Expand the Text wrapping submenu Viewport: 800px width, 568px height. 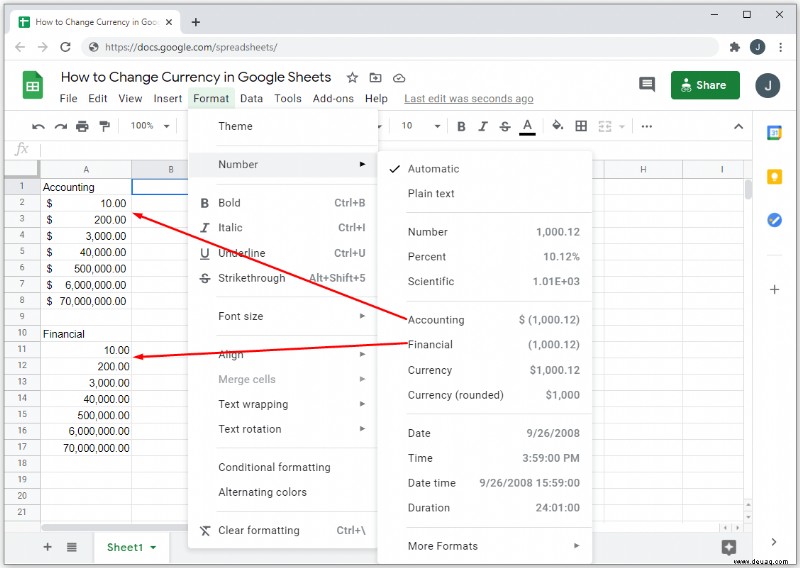point(283,404)
